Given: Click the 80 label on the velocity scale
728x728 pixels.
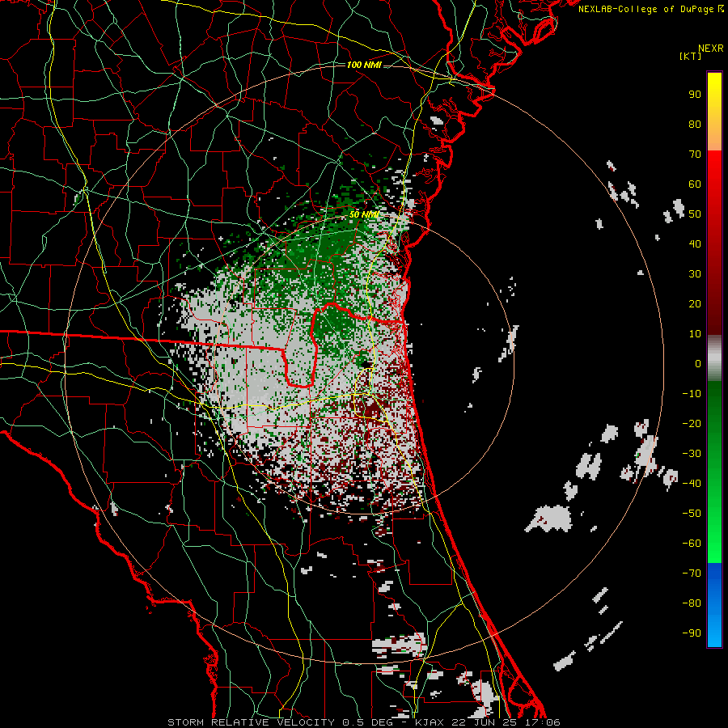Looking at the screenshot, I should point(695,124).
